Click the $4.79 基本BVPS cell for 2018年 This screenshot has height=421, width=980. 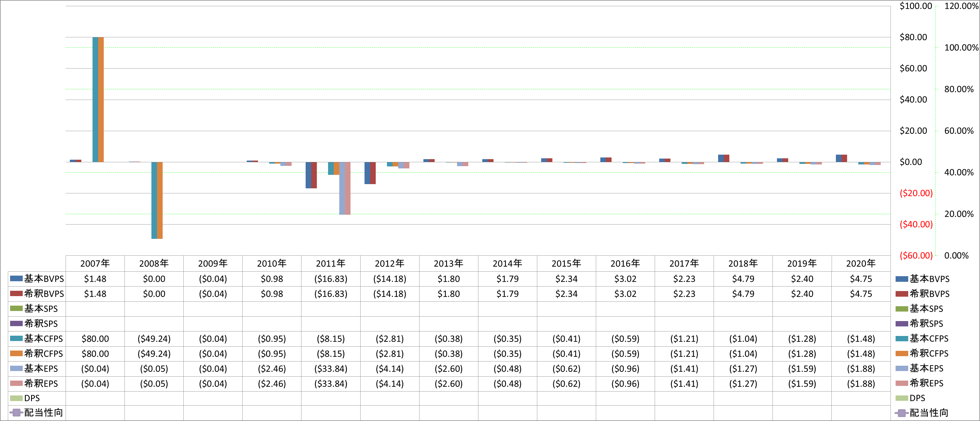pos(743,279)
